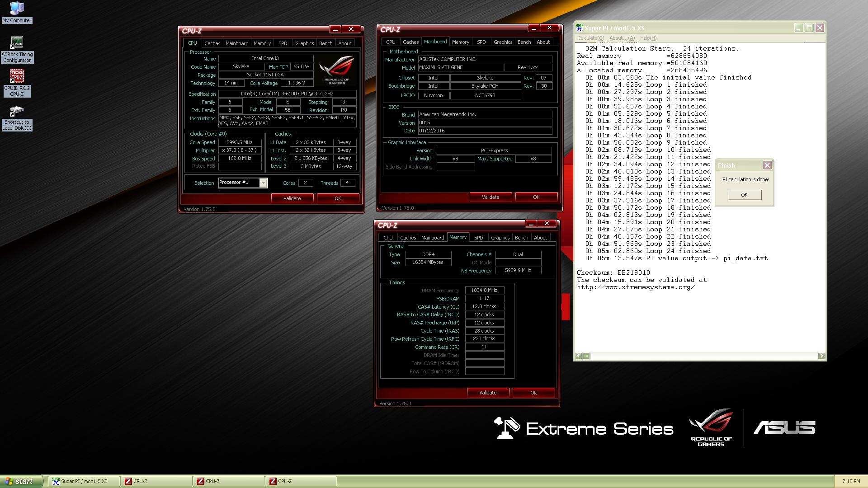Open SPD tab in CPU window
The width and height of the screenshot is (868, 488).
coord(283,43)
